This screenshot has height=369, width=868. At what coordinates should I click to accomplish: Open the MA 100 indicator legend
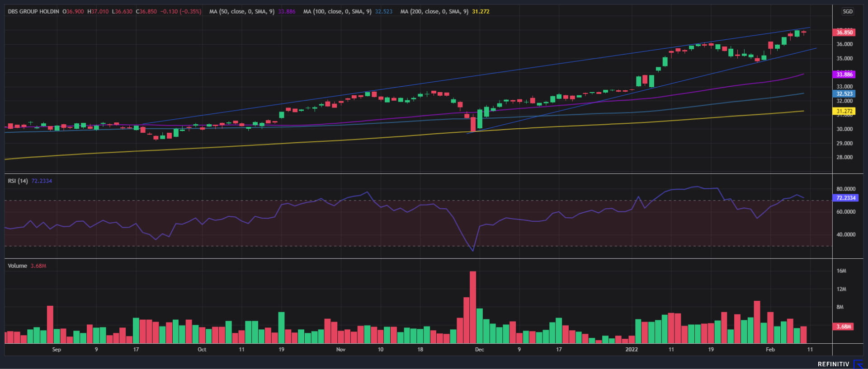click(x=337, y=12)
